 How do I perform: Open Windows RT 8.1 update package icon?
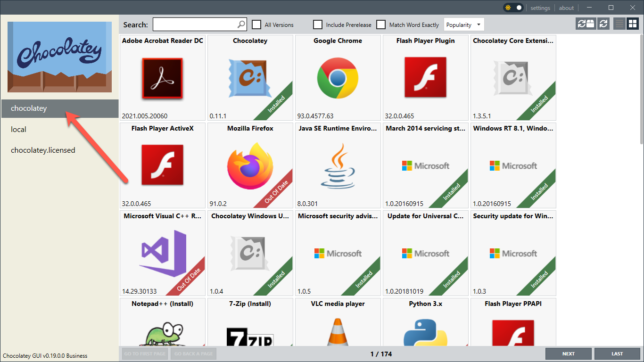coord(513,166)
